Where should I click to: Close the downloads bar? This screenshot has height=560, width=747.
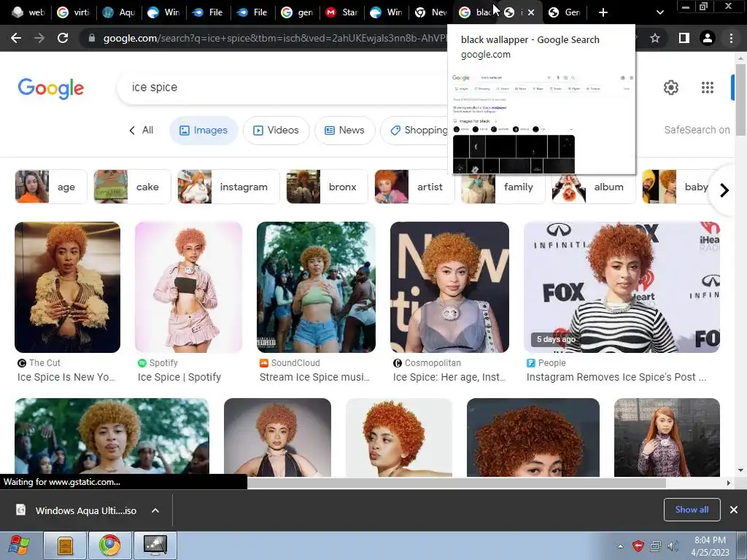click(x=734, y=510)
